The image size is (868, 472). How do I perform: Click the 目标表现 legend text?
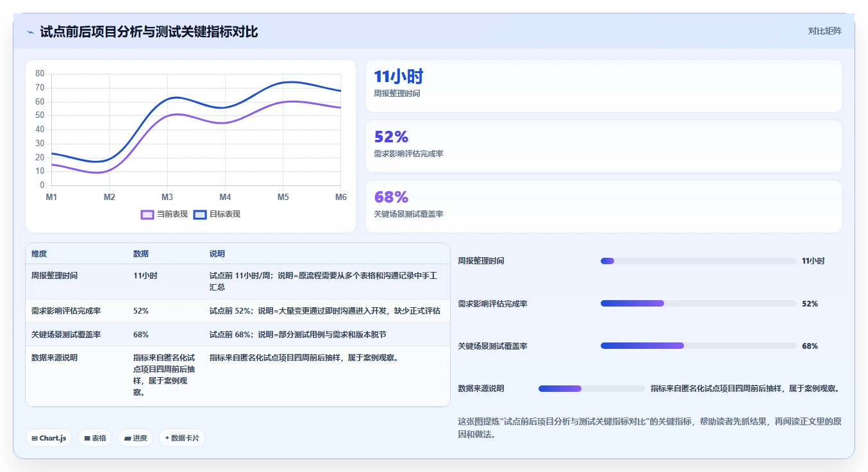pos(225,215)
